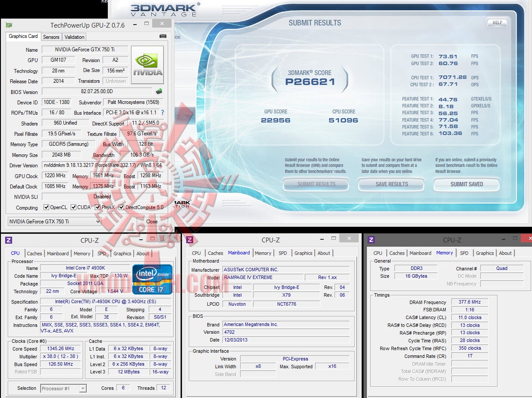Close the middle CPU-Z Mainboard window

click(x=348, y=238)
